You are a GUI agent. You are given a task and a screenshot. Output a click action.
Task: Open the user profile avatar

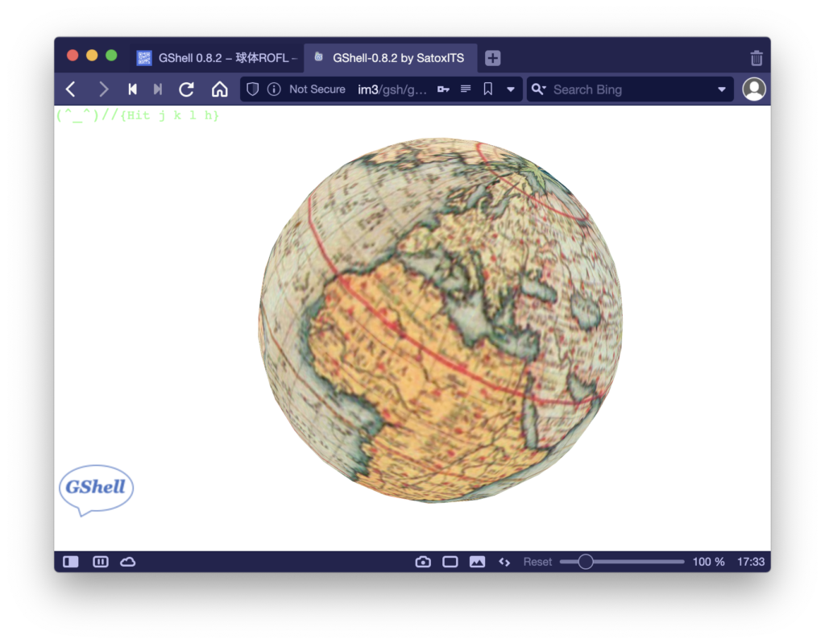(x=753, y=89)
